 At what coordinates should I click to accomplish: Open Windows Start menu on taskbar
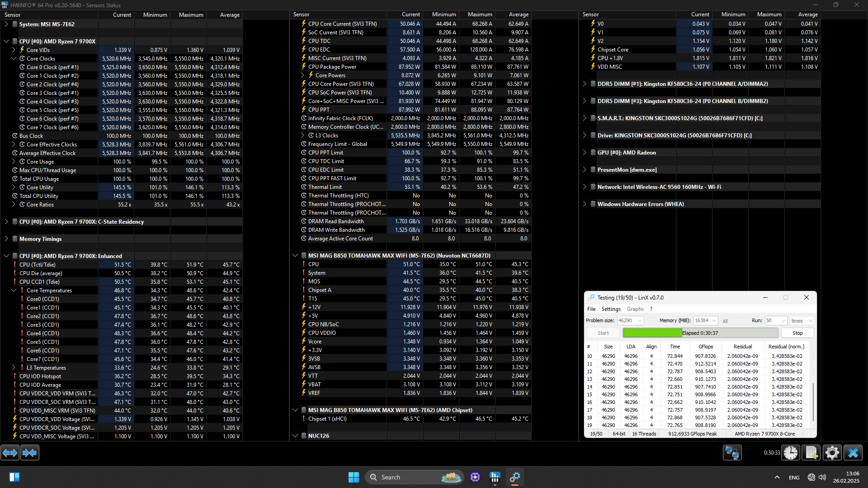pyautogui.click(x=354, y=477)
